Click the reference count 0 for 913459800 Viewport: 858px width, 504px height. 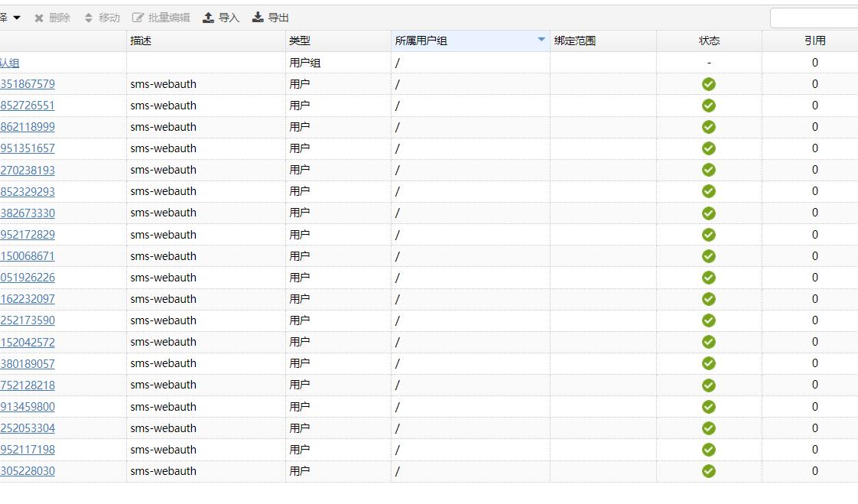814,407
